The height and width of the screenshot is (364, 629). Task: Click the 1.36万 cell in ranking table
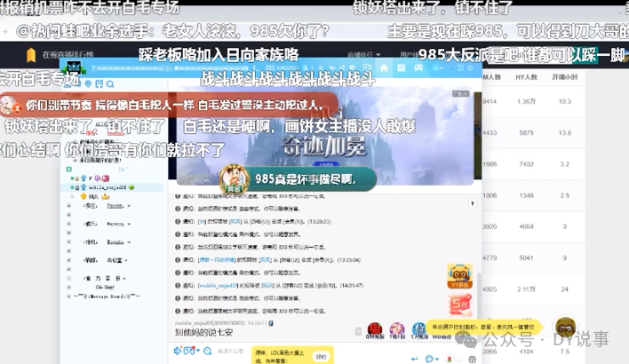[x=526, y=101]
